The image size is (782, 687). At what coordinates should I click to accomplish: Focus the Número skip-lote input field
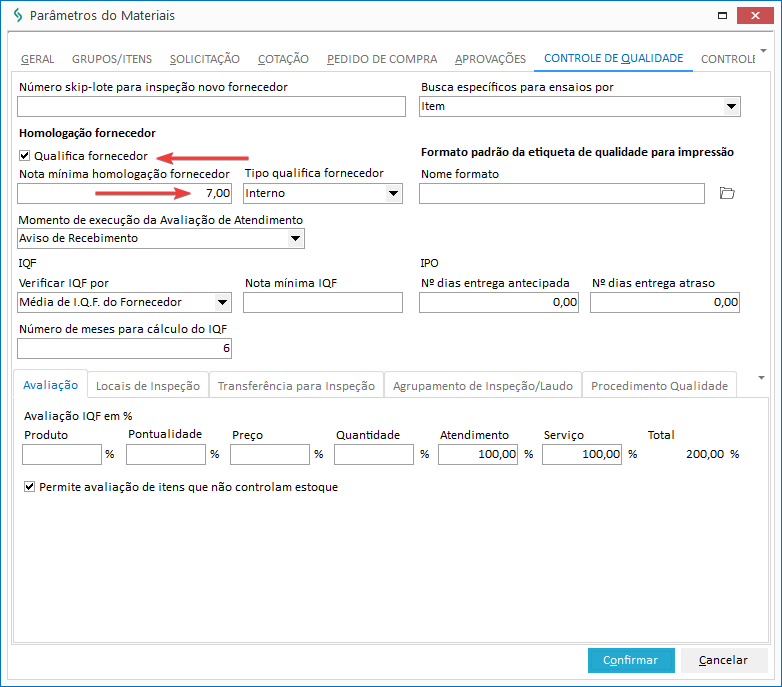tap(211, 106)
